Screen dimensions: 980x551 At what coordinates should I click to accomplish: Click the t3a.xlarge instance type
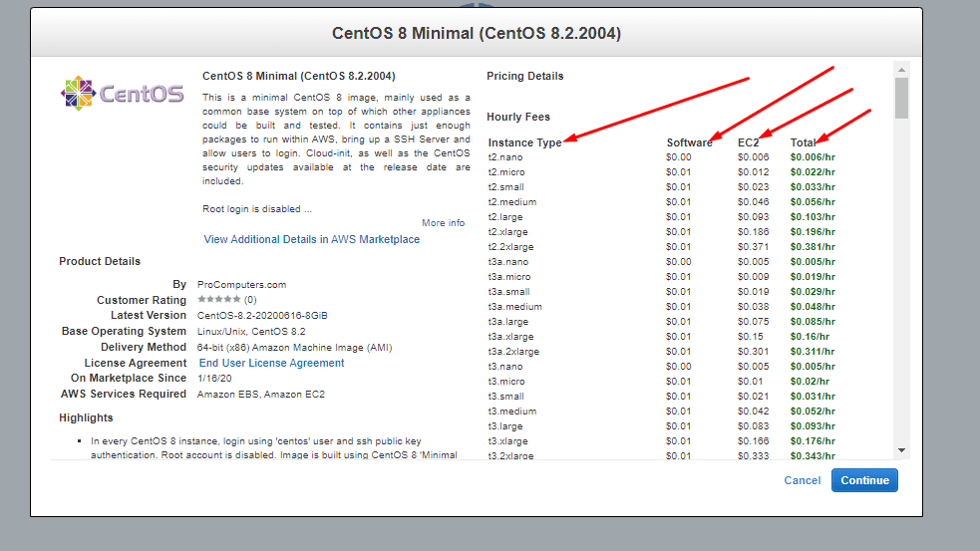[510, 337]
